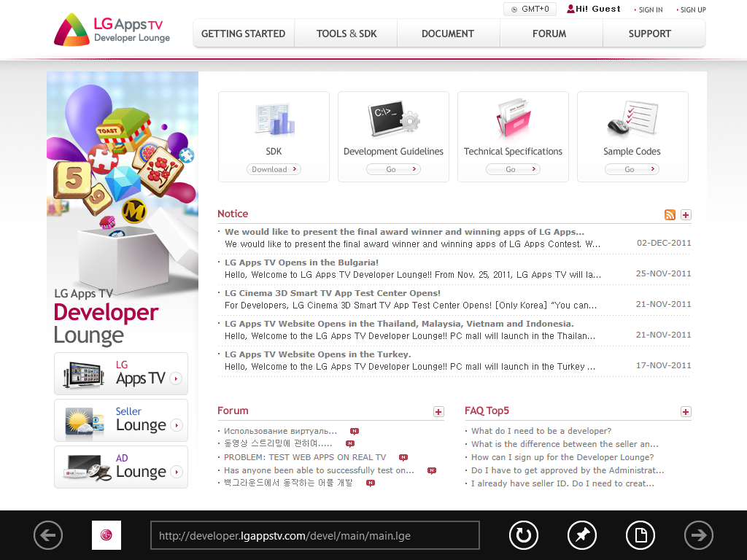Open the forum post starting Использование виртуаль
Screen dimensions: 747x560
pyautogui.click(x=281, y=431)
